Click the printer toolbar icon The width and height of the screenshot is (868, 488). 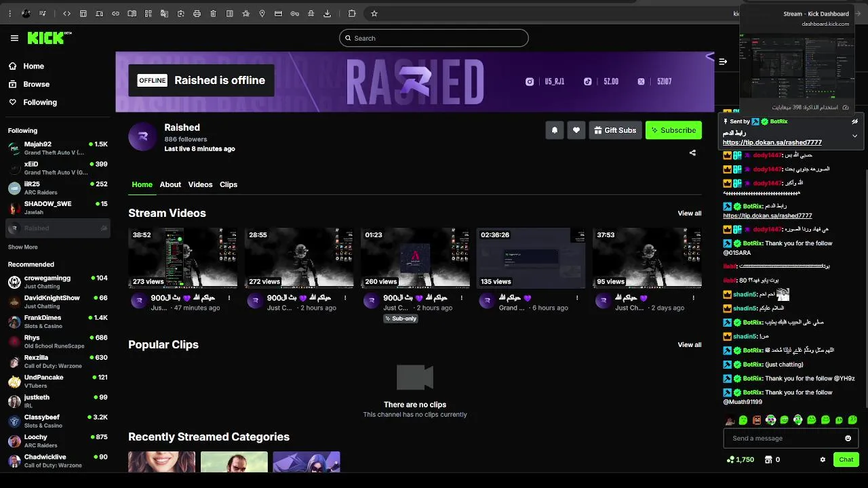[197, 14]
